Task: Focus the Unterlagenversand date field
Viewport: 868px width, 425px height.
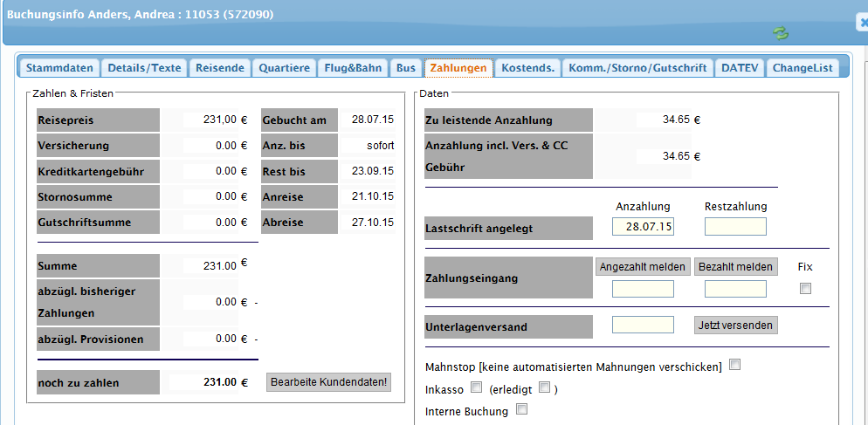Action: point(643,325)
